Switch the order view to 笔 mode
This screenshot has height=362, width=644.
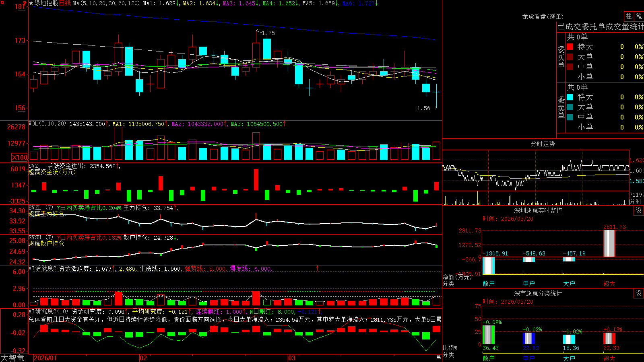[x=639, y=16]
